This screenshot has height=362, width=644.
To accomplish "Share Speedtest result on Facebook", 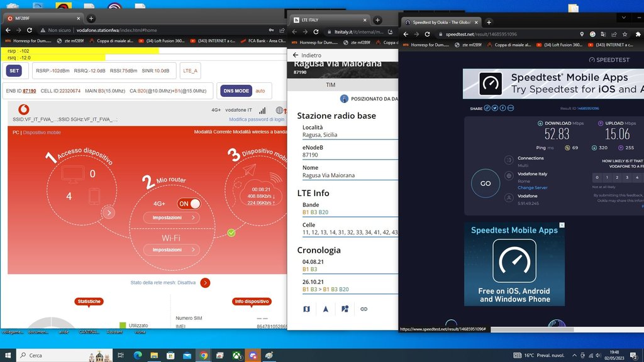I will point(502,108).
